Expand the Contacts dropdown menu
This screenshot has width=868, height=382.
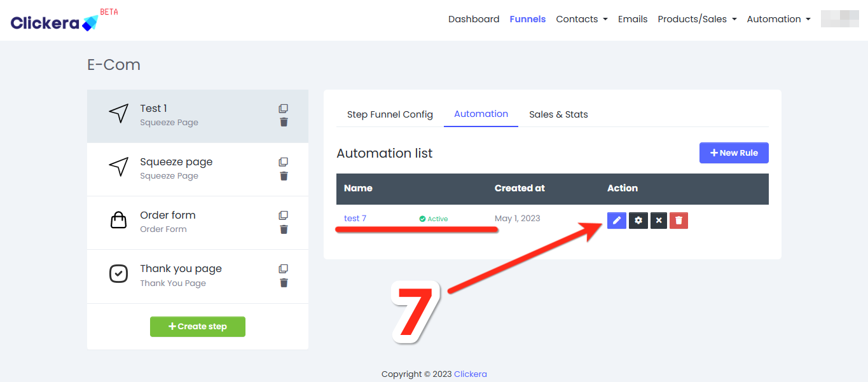(x=582, y=19)
